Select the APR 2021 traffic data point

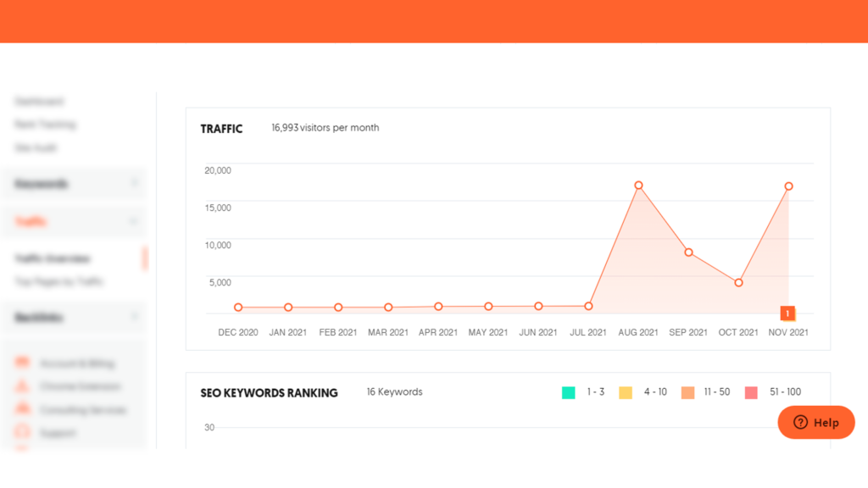438,307
